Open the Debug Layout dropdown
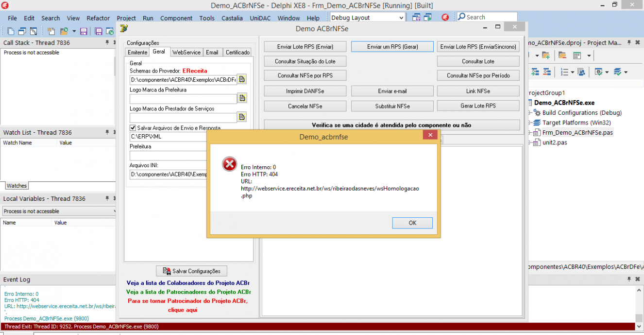Image resolution: width=644 pixels, height=335 pixels. click(401, 18)
